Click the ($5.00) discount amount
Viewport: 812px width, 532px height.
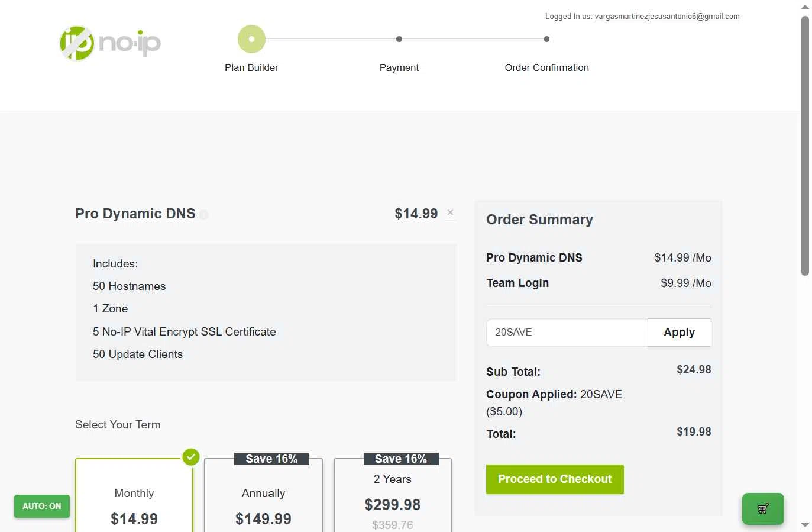tap(504, 411)
